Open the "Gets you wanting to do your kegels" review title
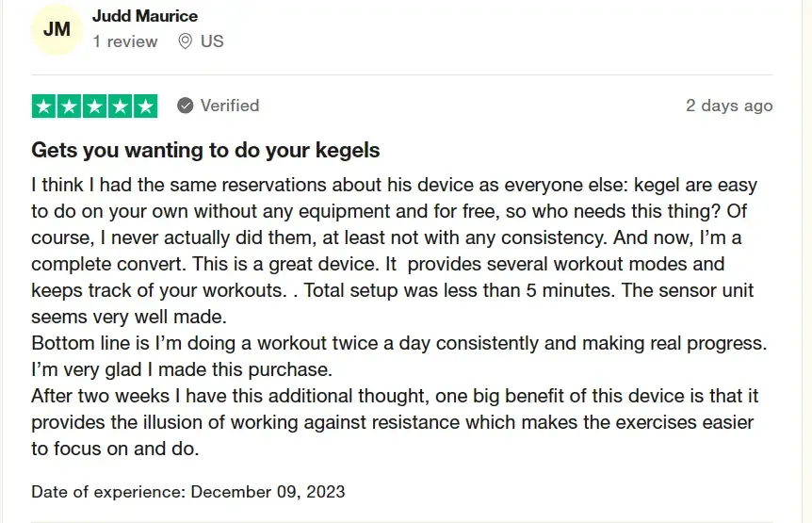 coord(205,150)
